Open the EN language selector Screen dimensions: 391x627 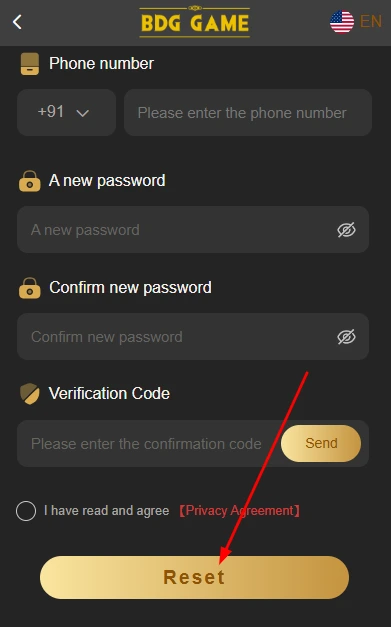coord(371,22)
